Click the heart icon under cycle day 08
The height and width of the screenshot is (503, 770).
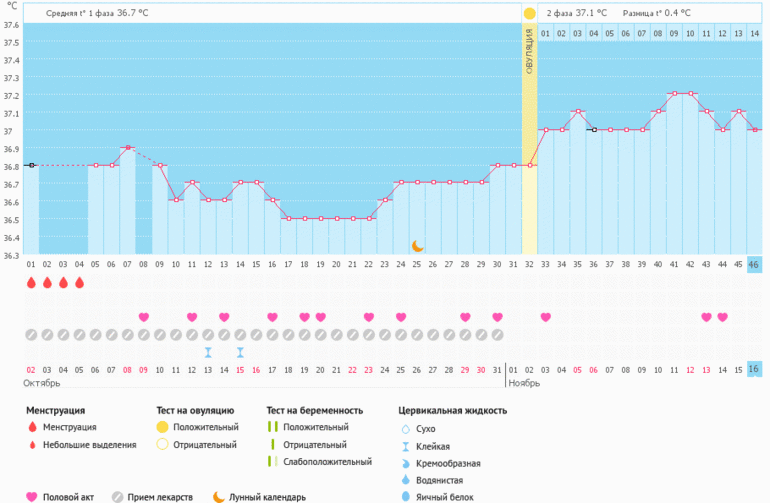143,317
